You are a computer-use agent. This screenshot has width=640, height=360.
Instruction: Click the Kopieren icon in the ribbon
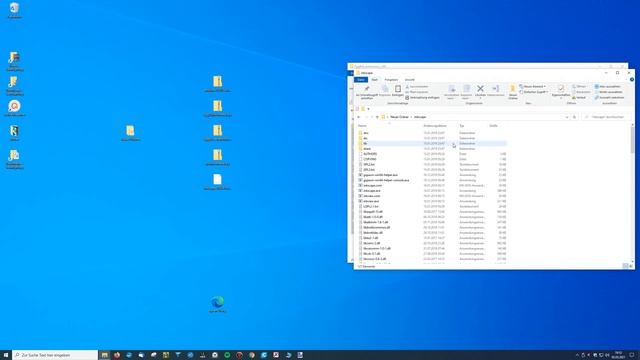(x=385, y=91)
